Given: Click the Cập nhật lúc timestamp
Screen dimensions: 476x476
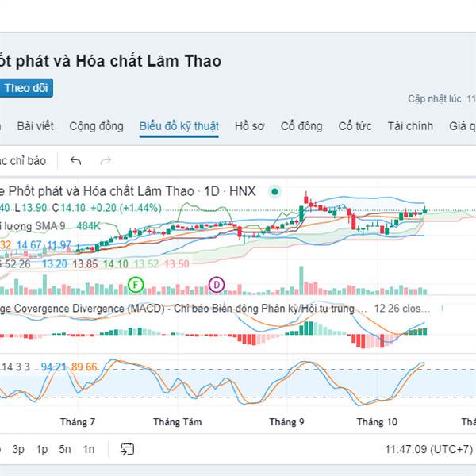Looking at the screenshot, I should [442, 98].
